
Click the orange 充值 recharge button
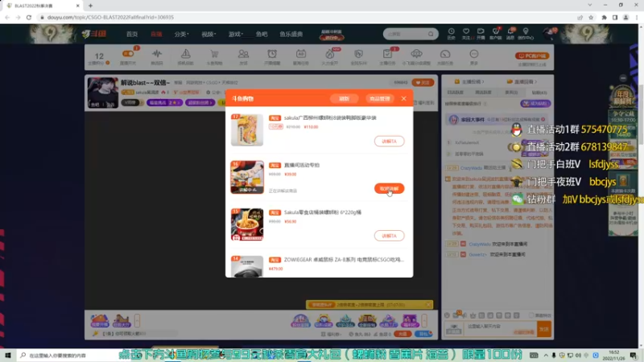[x=402, y=334]
